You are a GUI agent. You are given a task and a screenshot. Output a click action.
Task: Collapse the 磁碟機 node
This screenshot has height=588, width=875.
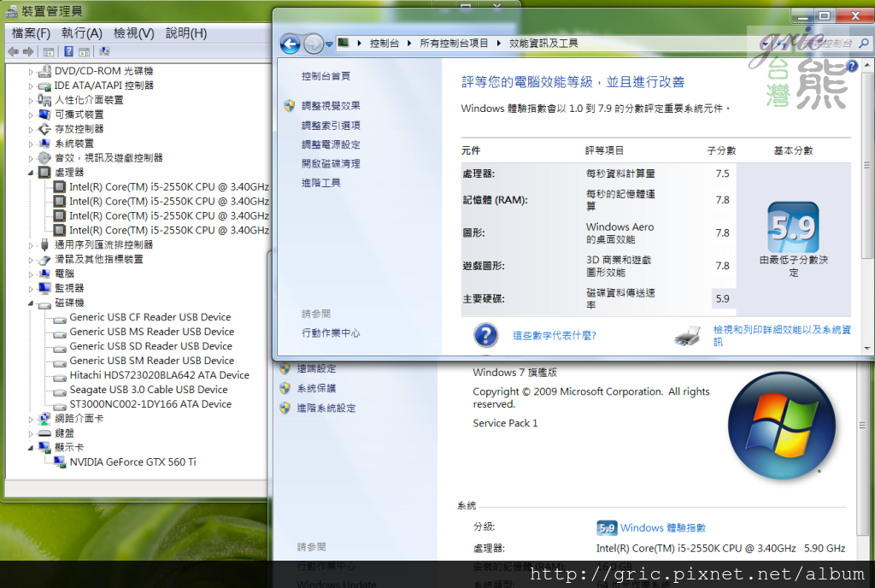[32, 303]
